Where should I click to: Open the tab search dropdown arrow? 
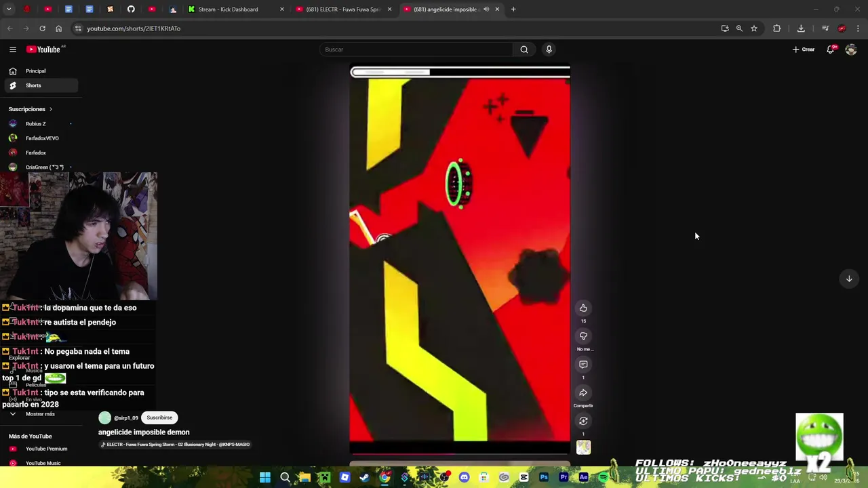click(x=9, y=9)
